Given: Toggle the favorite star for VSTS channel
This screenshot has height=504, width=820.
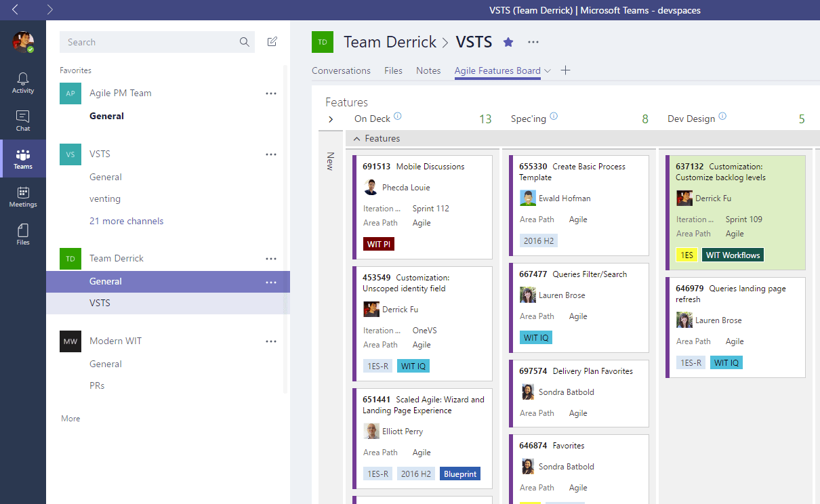Looking at the screenshot, I should click(x=508, y=42).
